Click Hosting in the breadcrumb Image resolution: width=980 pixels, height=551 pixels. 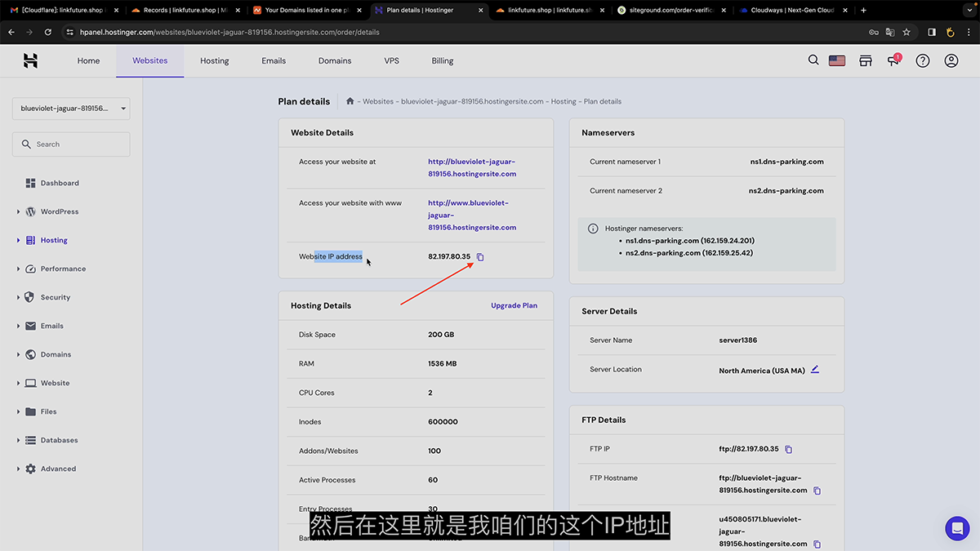[x=563, y=101]
